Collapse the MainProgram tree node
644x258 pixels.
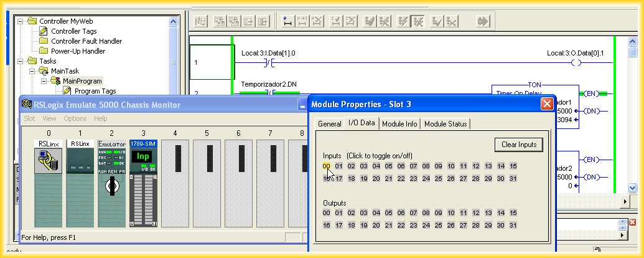coord(44,81)
